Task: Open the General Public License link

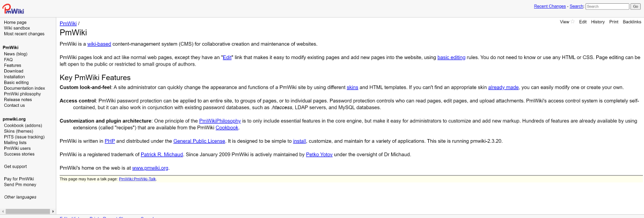Action: 199,141
